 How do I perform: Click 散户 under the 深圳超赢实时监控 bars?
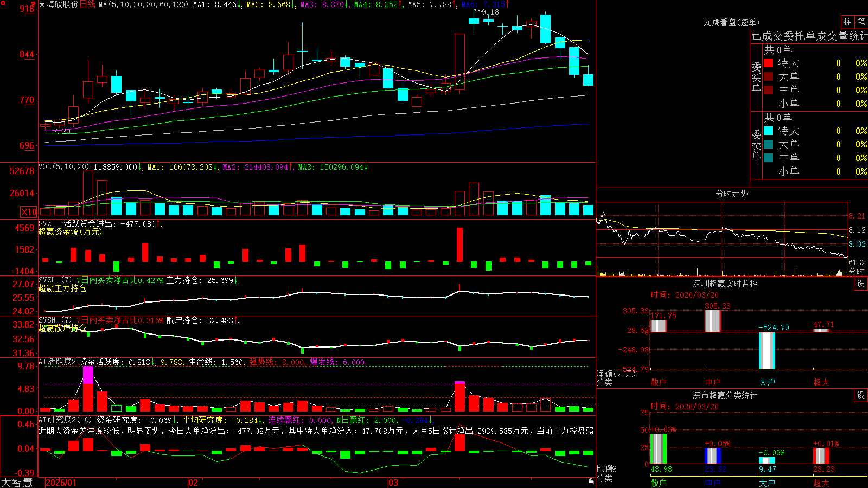(659, 382)
